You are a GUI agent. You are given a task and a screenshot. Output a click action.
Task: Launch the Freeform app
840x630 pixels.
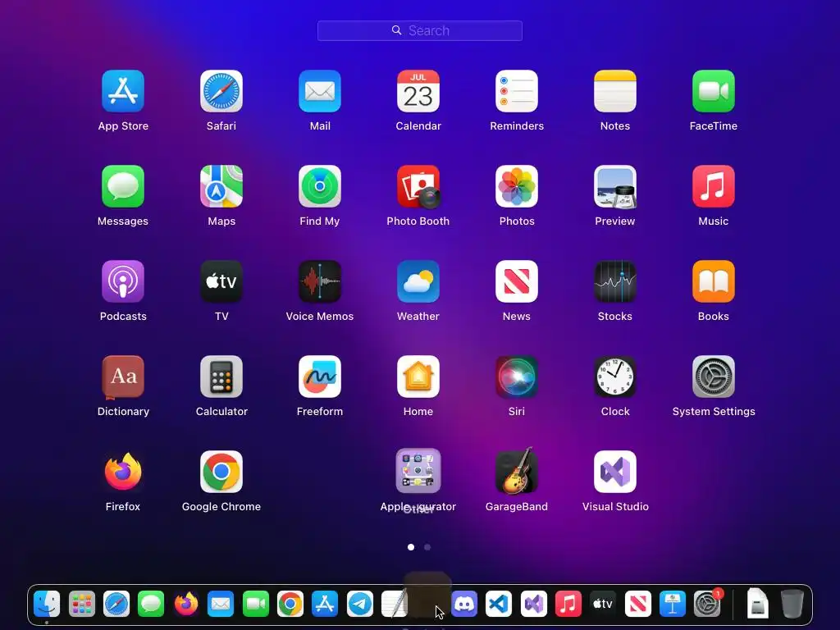[x=320, y=377]
